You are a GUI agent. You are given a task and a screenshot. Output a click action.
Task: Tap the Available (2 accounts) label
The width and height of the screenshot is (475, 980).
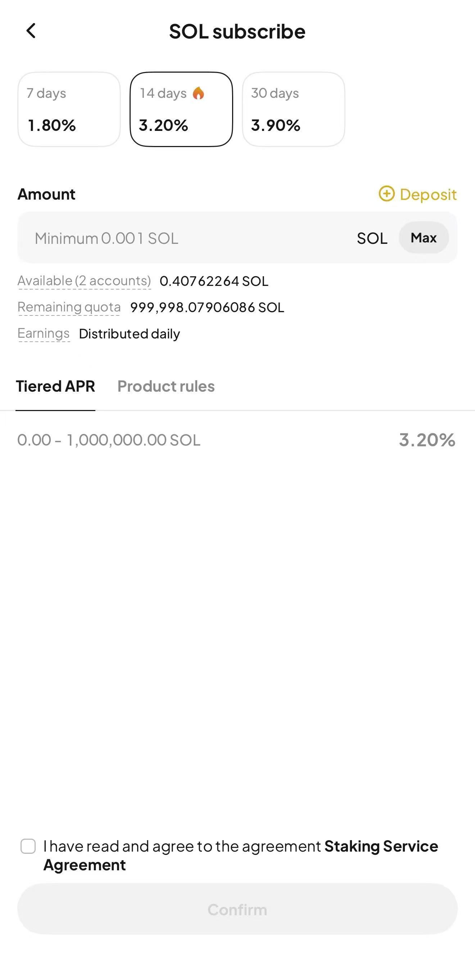coord(84,281)
